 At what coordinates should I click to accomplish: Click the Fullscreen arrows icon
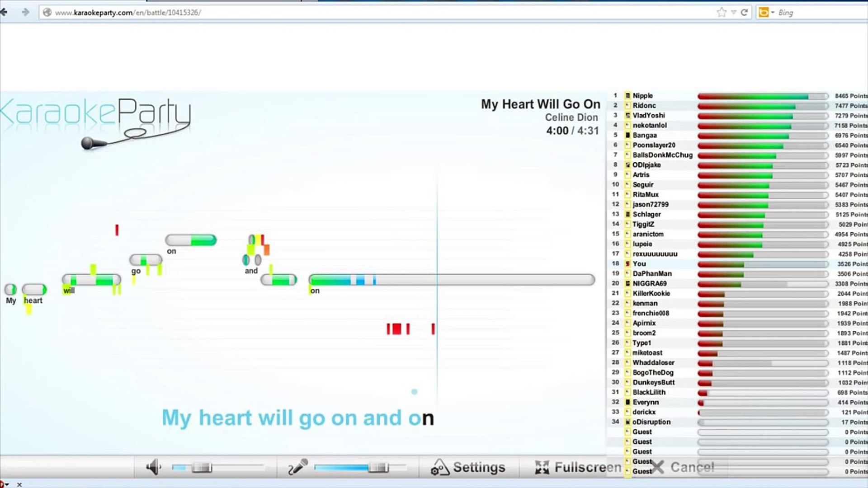[x=542, y=467]
